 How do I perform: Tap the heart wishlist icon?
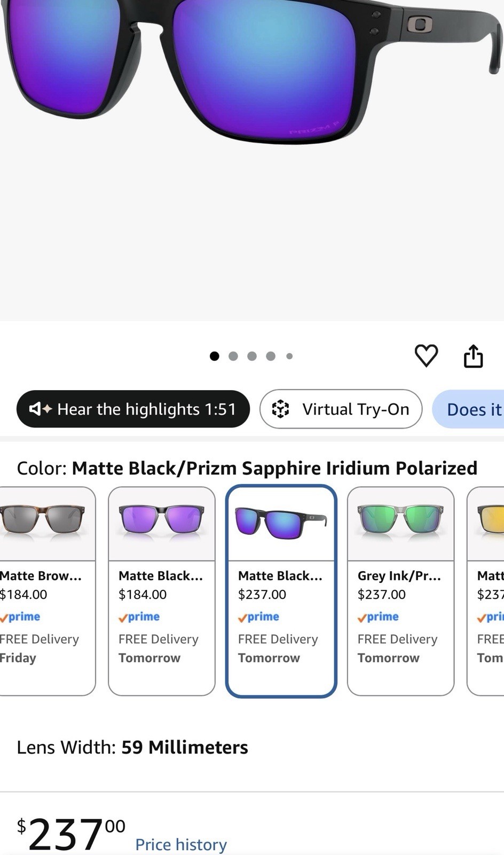(426, 356)
